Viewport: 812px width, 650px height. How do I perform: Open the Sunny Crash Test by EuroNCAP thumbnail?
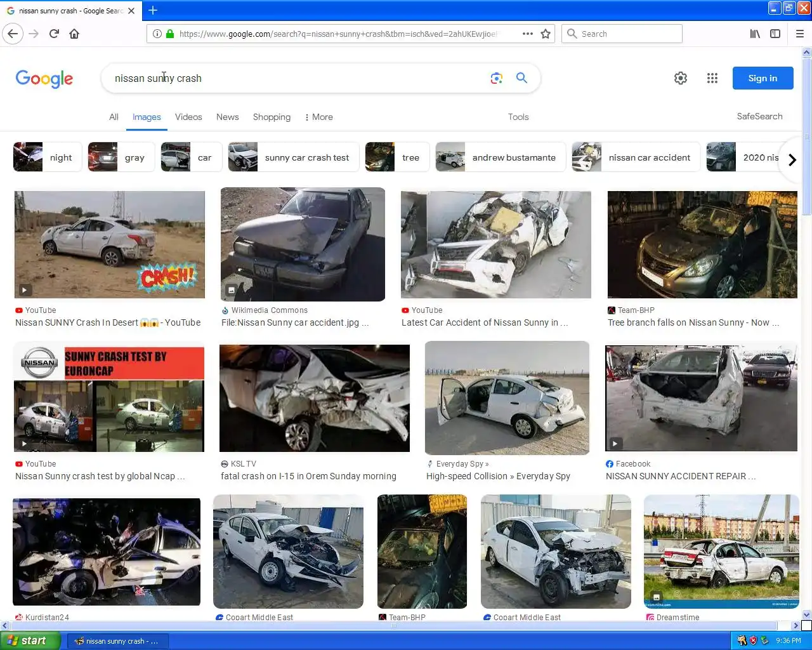click(109, 398)
